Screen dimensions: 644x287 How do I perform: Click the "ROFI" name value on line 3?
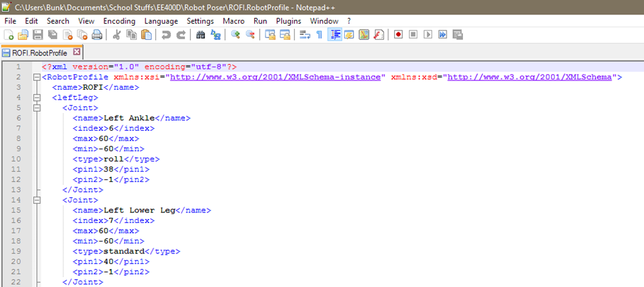tap(93, 87)
